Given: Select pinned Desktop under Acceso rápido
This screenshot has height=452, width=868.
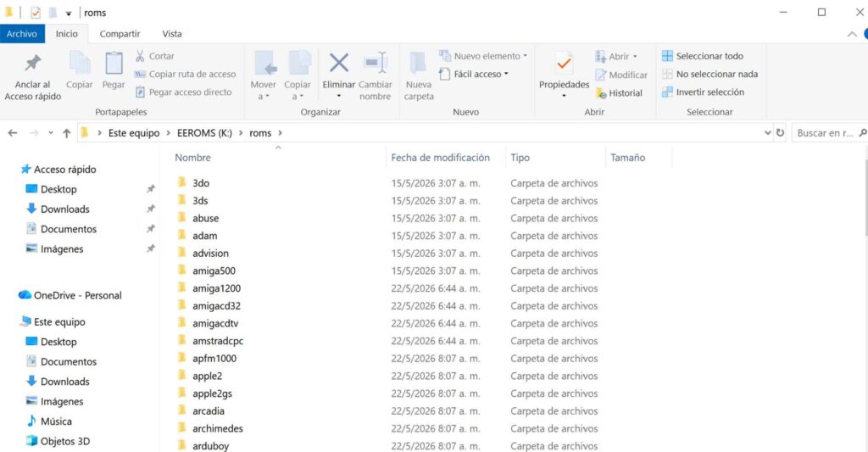Looking at the screenshot, I should point(58,189).
